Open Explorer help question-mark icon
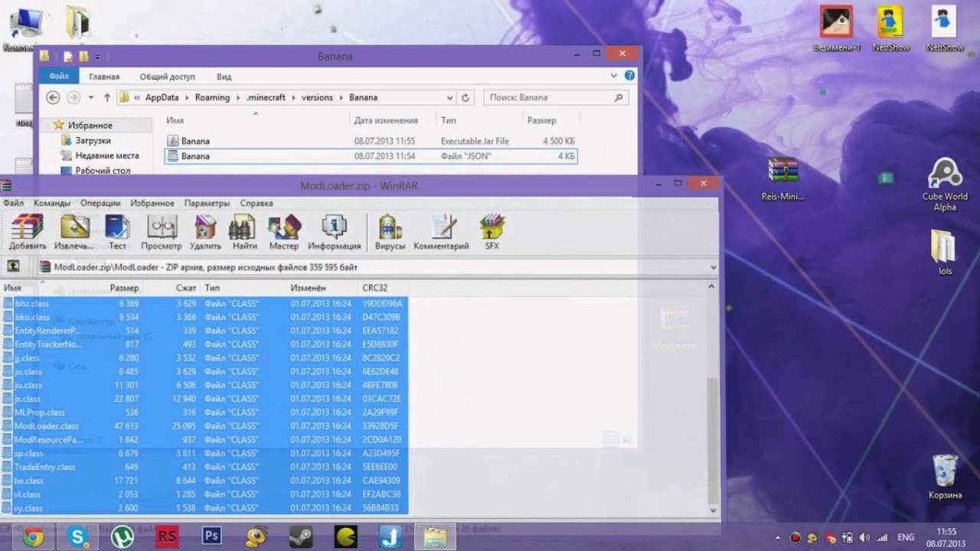This screenshot has width=980, height=551. point(629,77)
